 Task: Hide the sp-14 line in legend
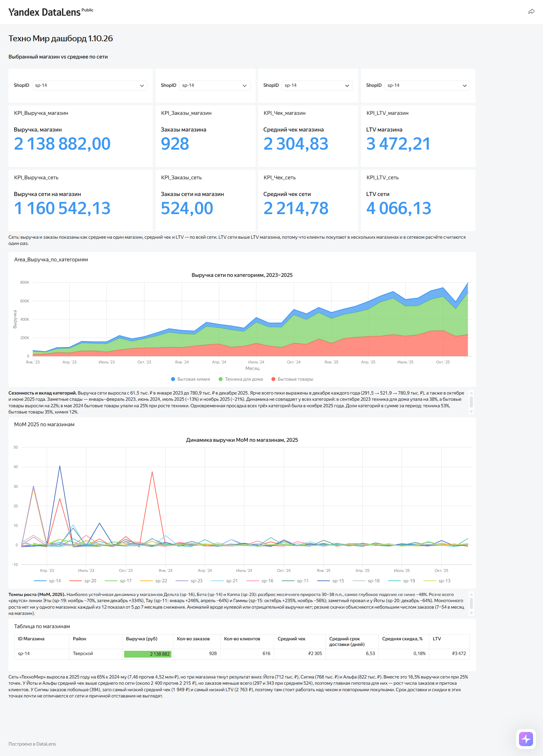[47, 581]
